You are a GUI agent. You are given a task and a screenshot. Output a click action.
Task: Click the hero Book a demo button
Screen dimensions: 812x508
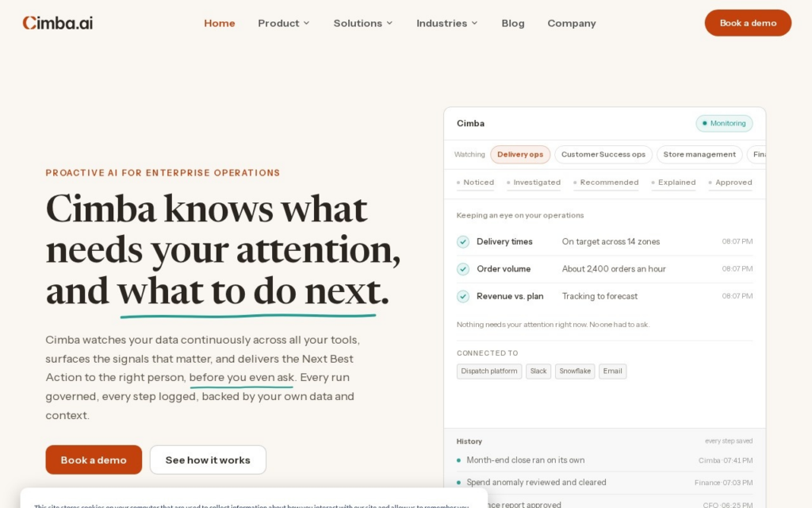(x=94, y=460)
